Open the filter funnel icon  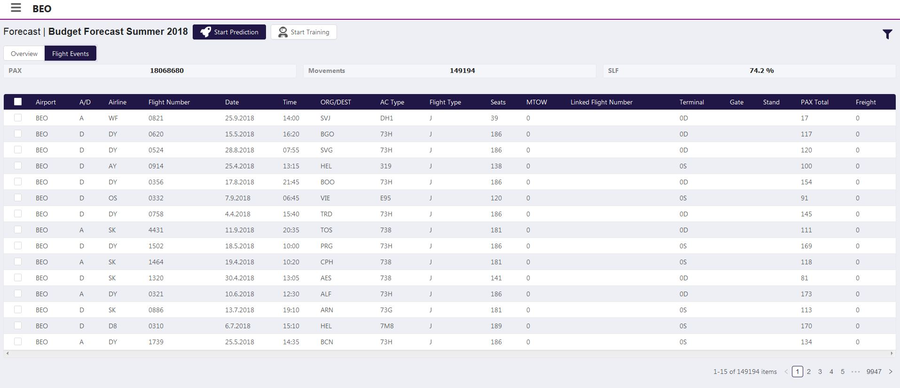coord(887,34)
